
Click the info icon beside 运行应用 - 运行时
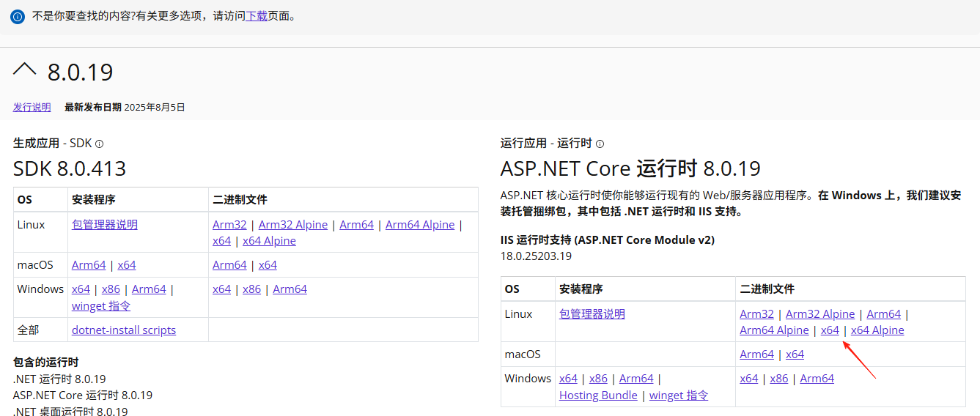(600, 144)
